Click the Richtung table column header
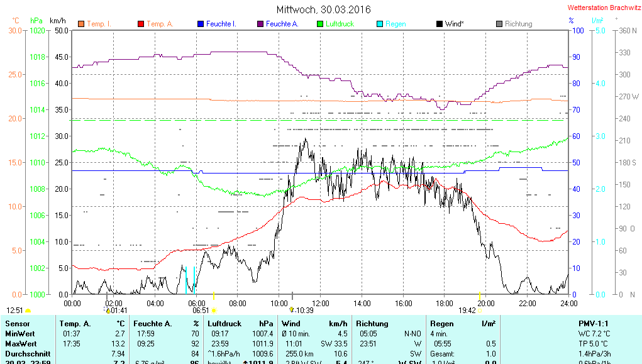The image size is (642, 364). (372, 323)
